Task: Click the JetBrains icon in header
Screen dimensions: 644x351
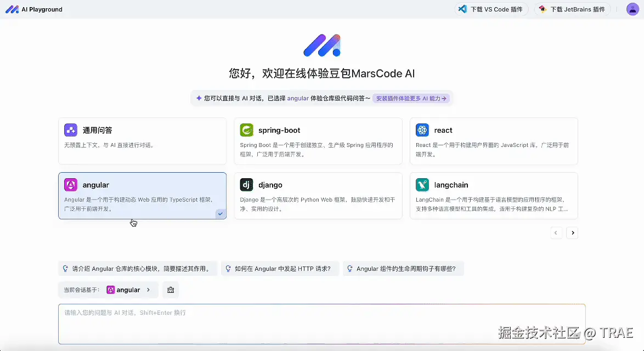Action: click(543, 9)
